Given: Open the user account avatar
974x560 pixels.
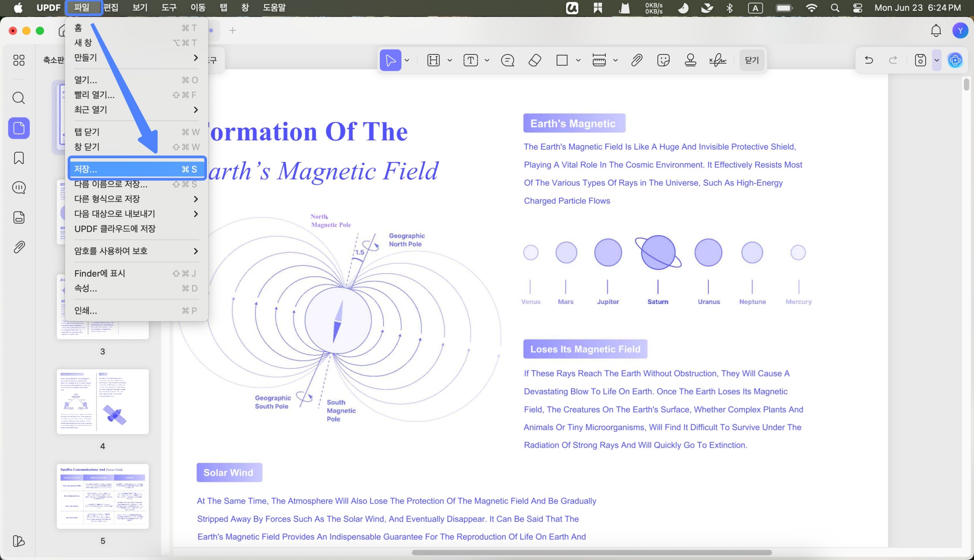Looking at the screenshot, I should (x=960, y=30).
